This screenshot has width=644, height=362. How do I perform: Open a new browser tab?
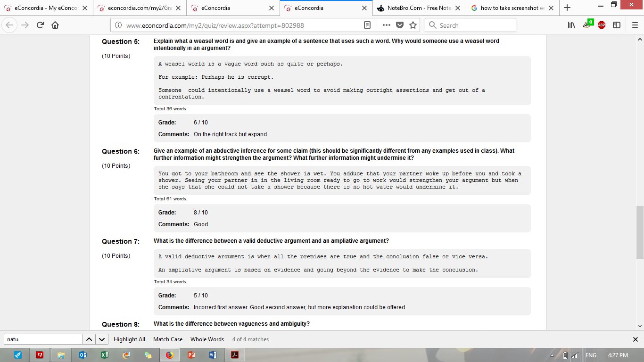click(x=567, y=8)
